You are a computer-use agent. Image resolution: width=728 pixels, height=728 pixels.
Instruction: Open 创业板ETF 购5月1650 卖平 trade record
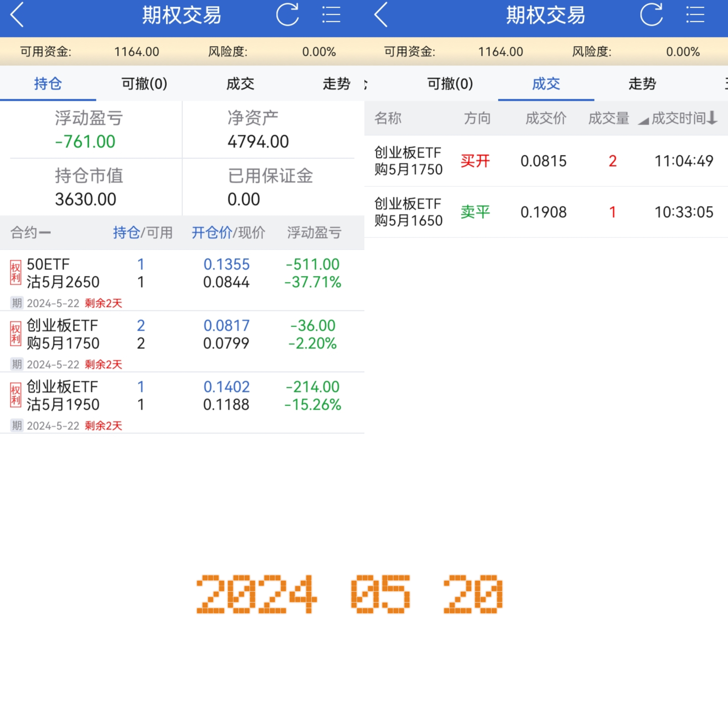546,212
